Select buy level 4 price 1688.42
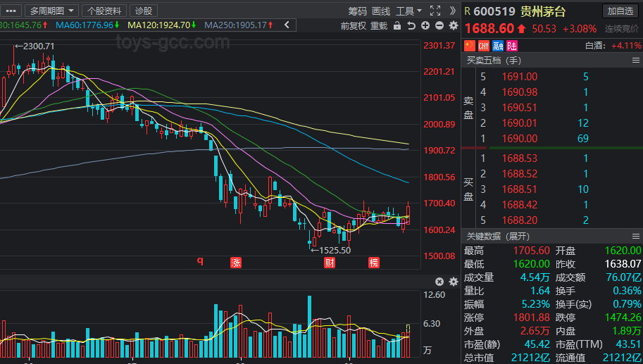The width and height of the screenshot is (643, 364). [520, 205]
